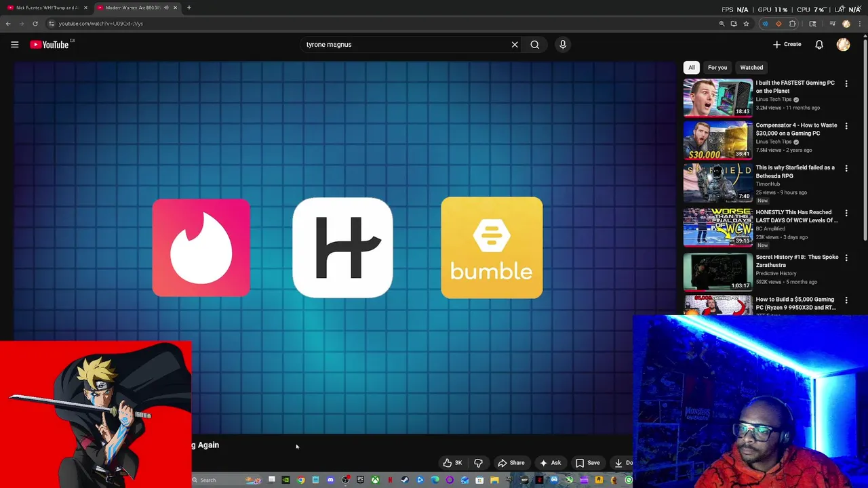Image resolution: width=868 pixels, height=488 pixels.
Task: Select the For you filter chip
Action: click(717, 67)
